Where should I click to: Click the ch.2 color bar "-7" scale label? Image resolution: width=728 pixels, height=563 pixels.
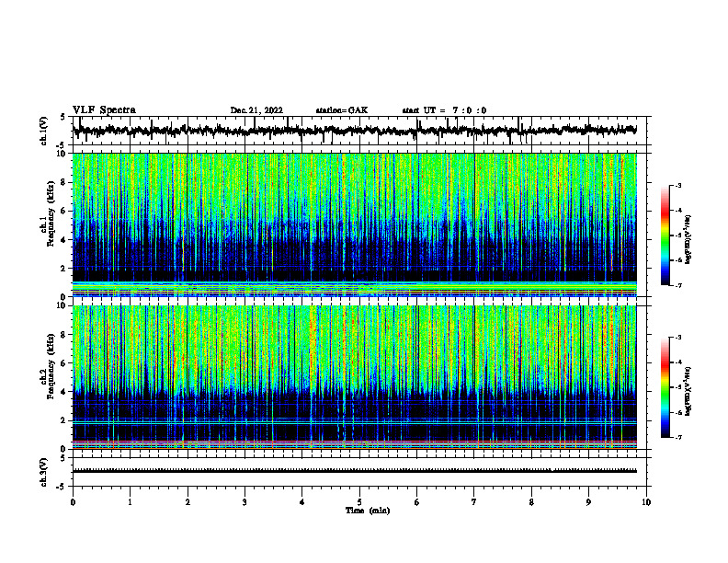tap(678, 438)
